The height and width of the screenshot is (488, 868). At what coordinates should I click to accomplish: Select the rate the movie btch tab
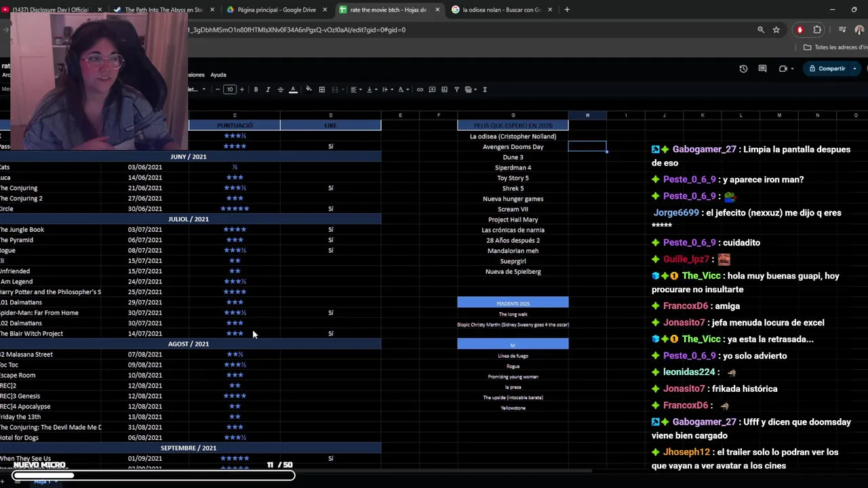(x=388, y=9)
